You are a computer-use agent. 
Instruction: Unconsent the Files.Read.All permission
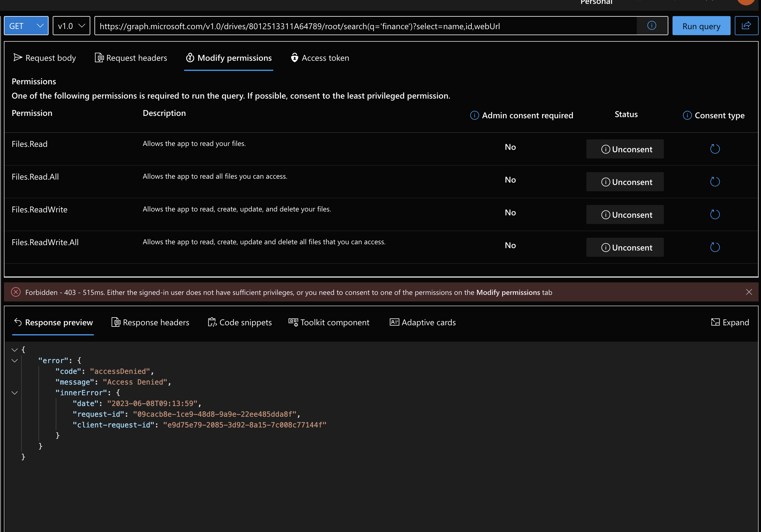tap(625, 181)
